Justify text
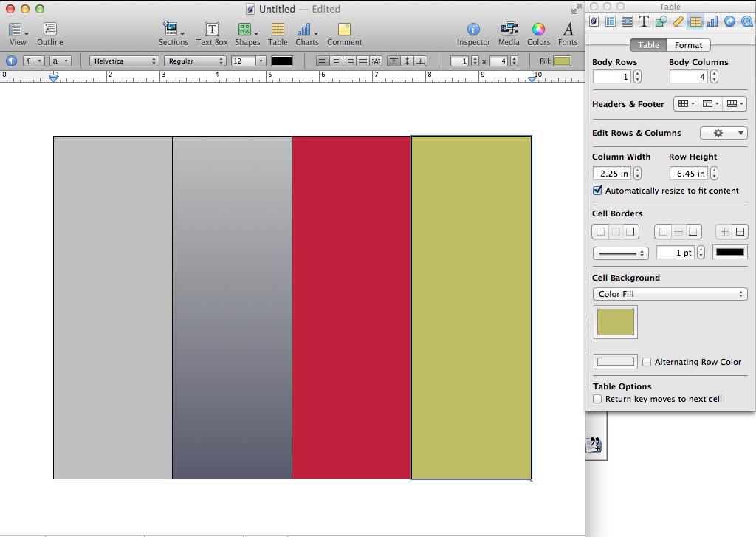 (x=362, y=61)
